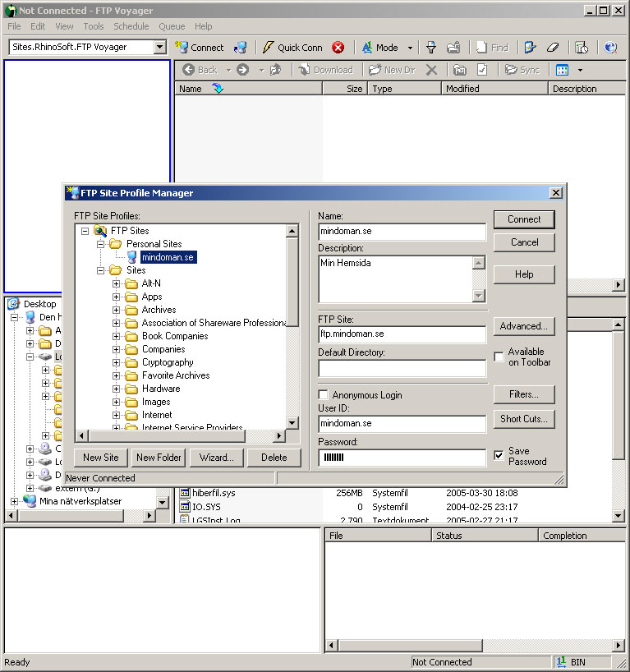The height and width of the screenshot is (672, 630).
Task: Click the BIN transfer mode status icon
Action: point(562,661)
